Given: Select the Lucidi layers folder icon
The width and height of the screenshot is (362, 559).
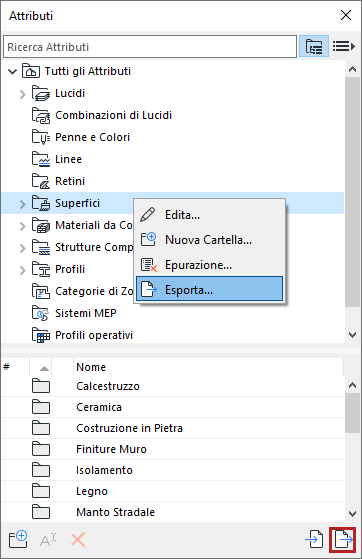Looking at the screenshot, I should (41, 93).
